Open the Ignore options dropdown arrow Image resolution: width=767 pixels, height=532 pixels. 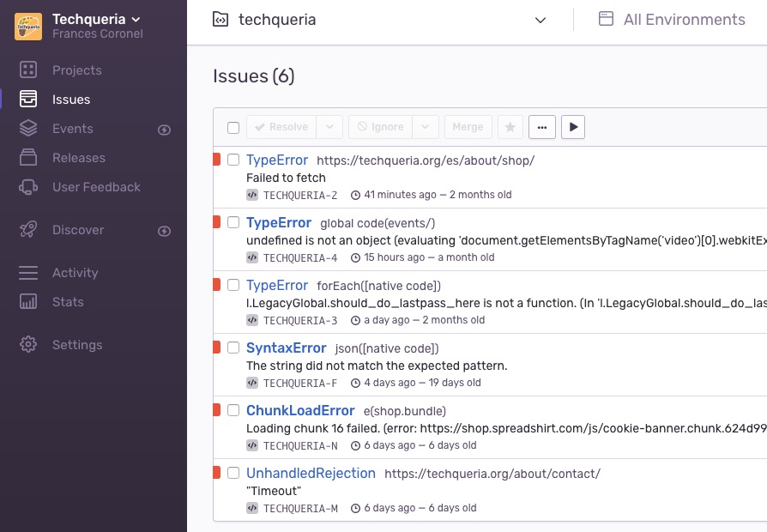tap(425, 127)
